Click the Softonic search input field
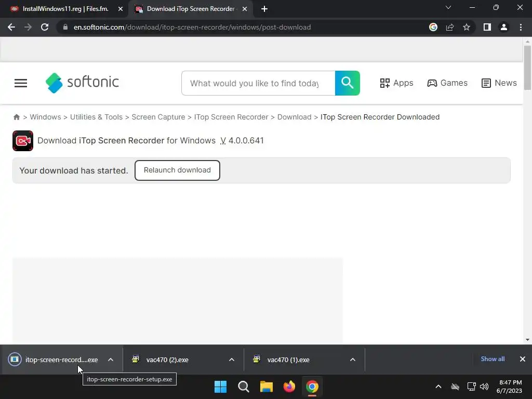The height and width of the screenshot is (399, 532). [258, 83]
